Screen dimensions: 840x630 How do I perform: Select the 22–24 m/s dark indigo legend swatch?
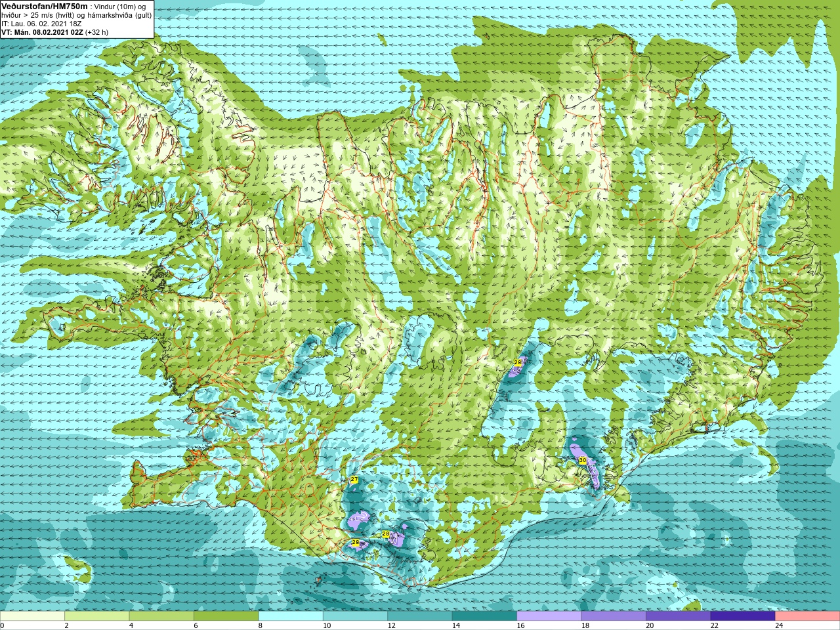[743, 616]
